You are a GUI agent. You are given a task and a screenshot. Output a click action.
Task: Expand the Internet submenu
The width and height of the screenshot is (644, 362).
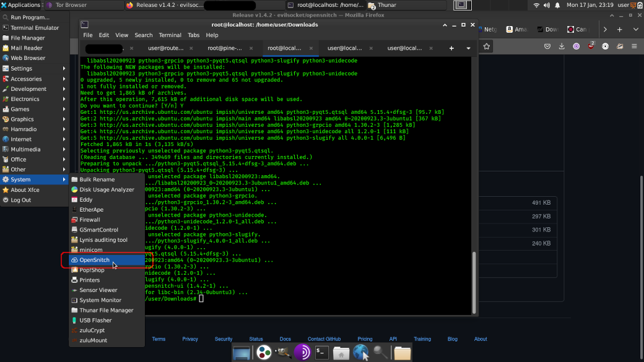(35, 139)
